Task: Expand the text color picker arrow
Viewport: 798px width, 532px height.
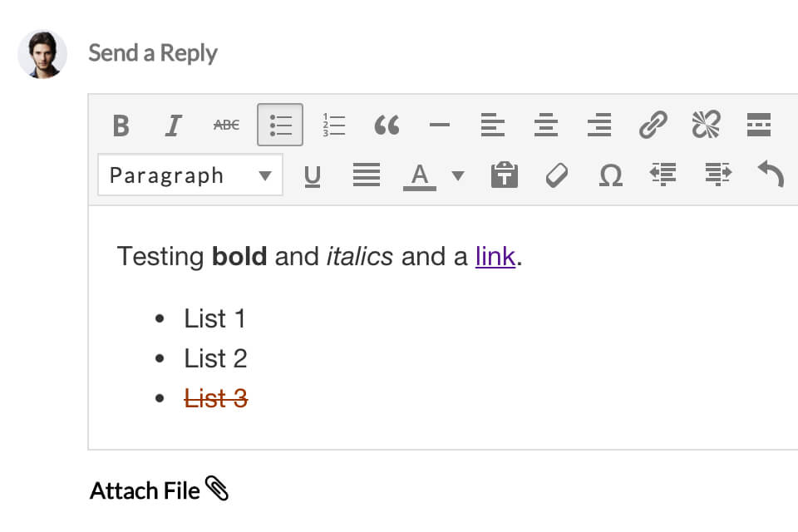Action: tap(457, 175)
